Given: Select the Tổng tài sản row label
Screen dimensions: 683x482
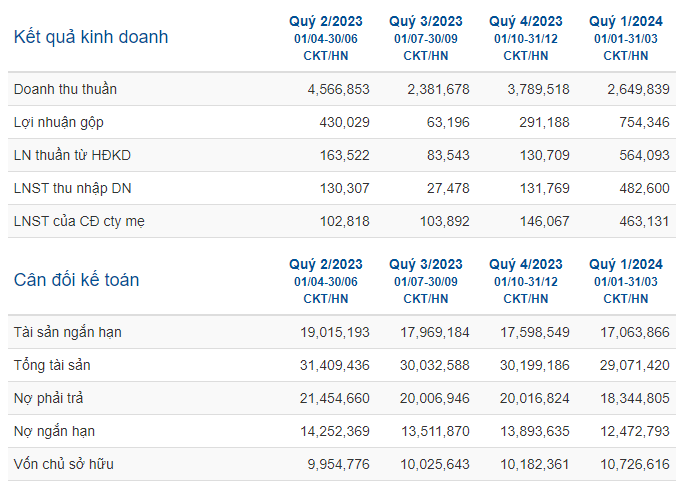Looking at the screenshot, I should [x=52, y=365].
